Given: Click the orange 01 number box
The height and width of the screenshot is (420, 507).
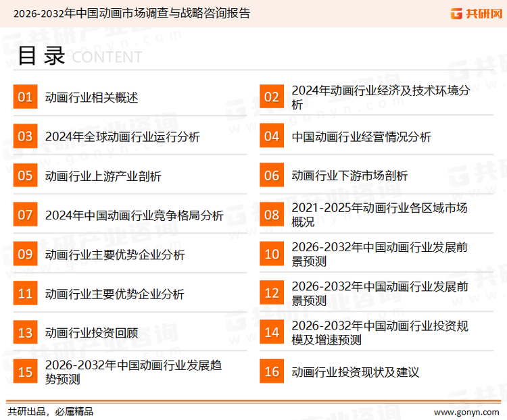Looking at the screenshot, I should [x=25, y=97].
